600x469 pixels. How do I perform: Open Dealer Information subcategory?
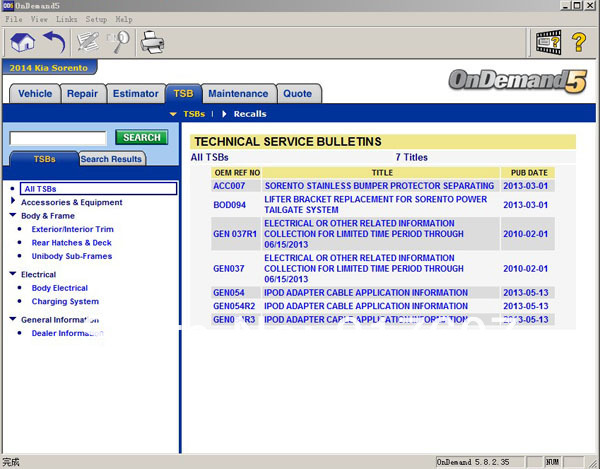click(67, 333)
